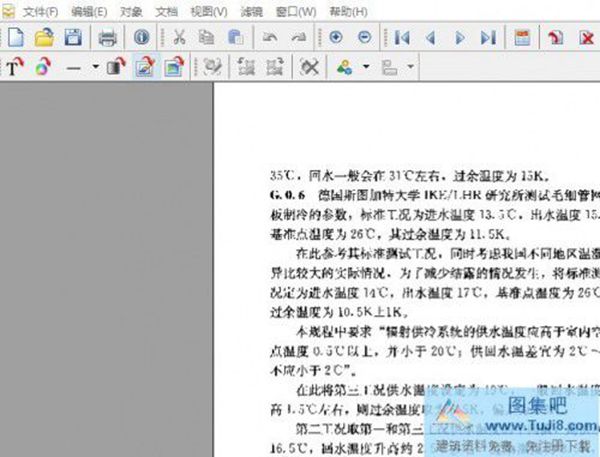The image size is (600, 457).
Task: Click the align objects icon
Action: coord(389,68)
